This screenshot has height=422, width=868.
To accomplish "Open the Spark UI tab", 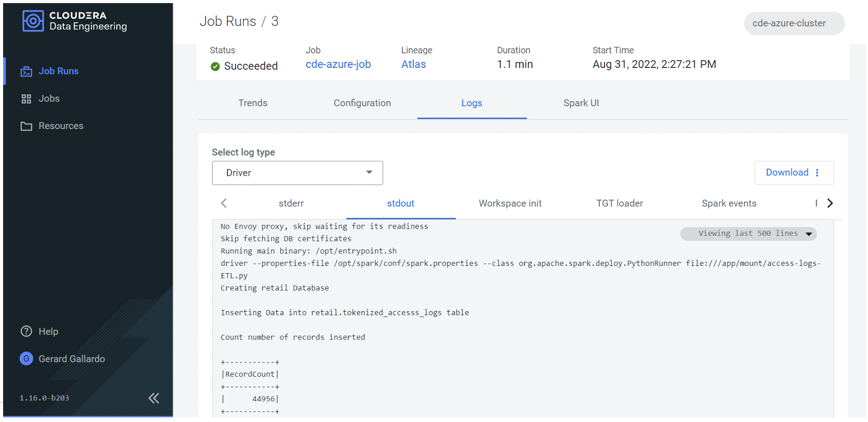I will [581, 103].
